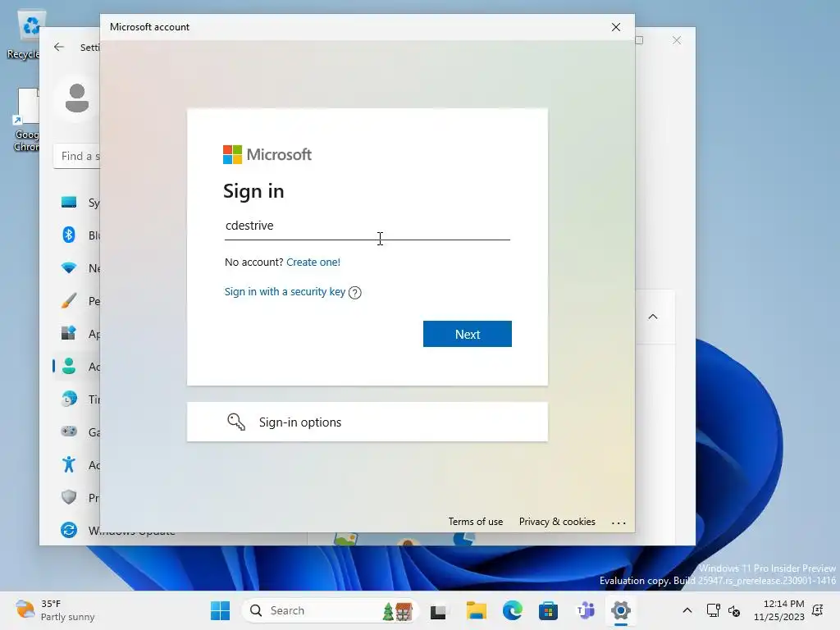
Task: Click the Microsoft logo in the sign-in card
Action: click(x=267, y=155)
